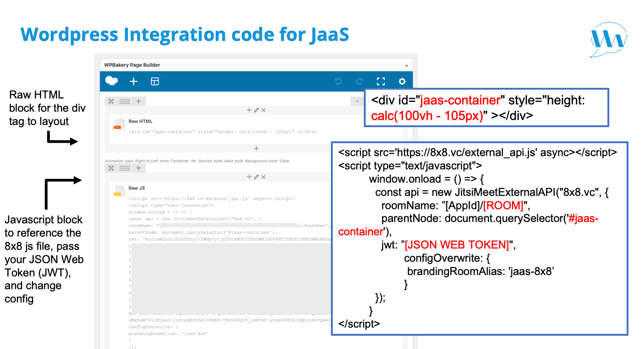Collapse the WPBakery Page Builder panel
Viewport: 644px width, 349px height.
pos(407,65)
